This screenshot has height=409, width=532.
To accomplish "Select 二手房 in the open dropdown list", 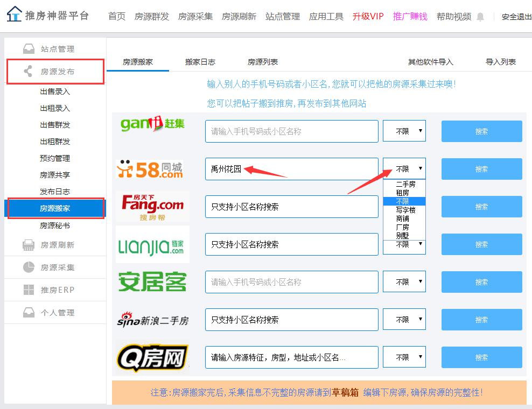I will point(405,184).
